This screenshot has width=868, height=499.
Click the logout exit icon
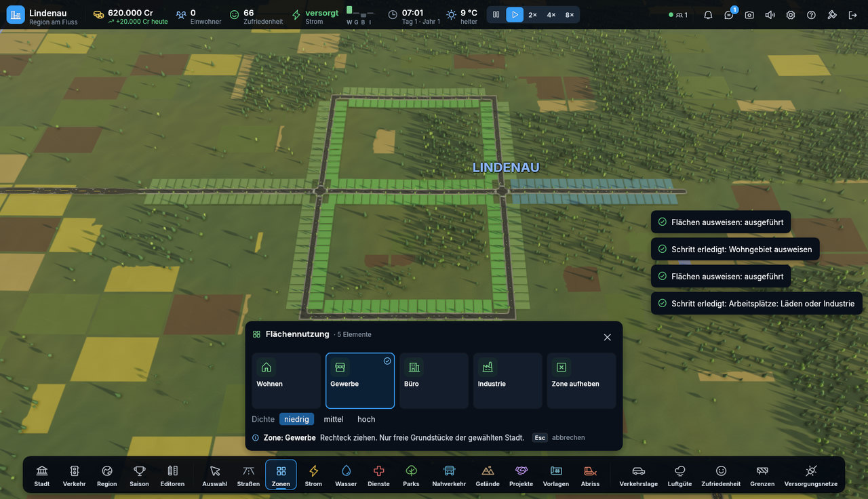click(x=852, y=15)
